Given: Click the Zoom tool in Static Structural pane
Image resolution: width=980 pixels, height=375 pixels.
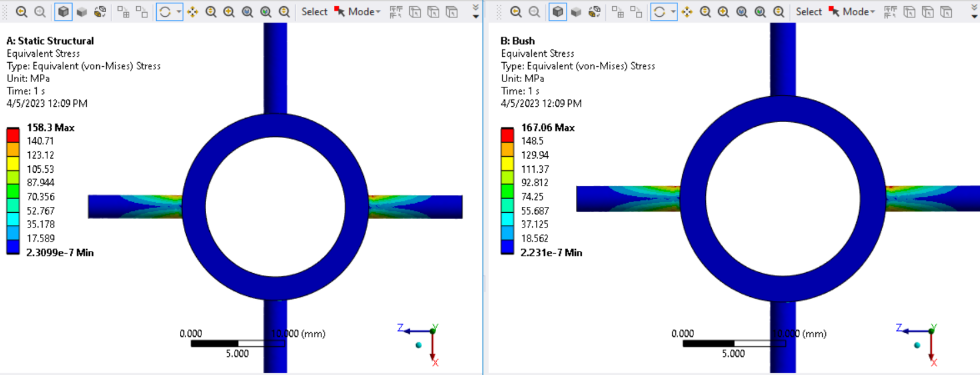Looking at the screenshot, I should tap(211, 12).
